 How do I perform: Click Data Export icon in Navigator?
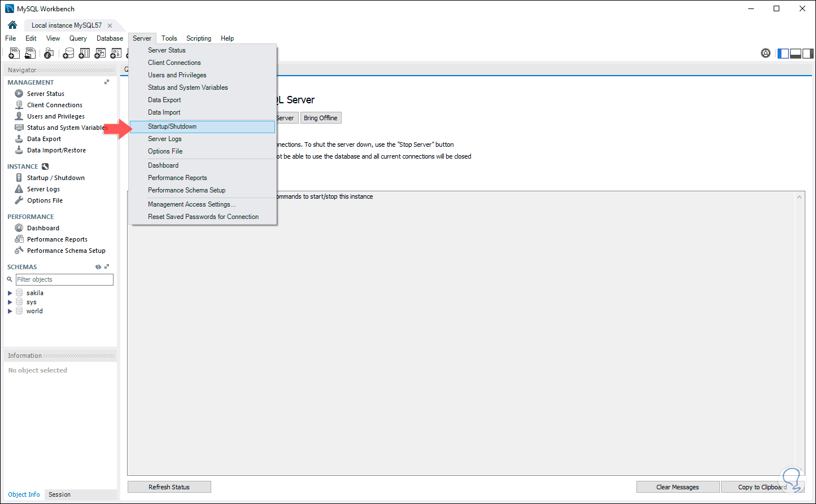(19, 139)
